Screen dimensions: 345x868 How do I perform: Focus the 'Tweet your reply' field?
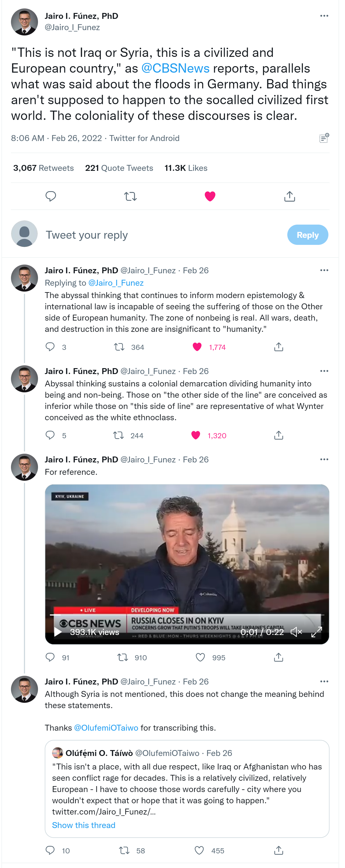(x=162, y=234)
